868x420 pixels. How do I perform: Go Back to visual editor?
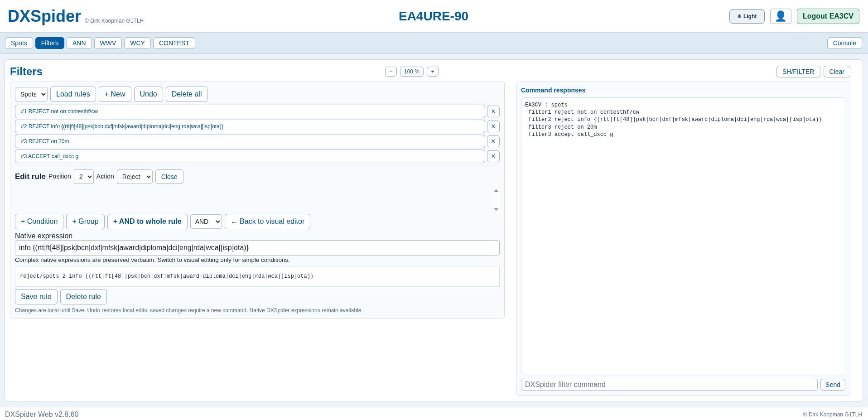[267, 222]
